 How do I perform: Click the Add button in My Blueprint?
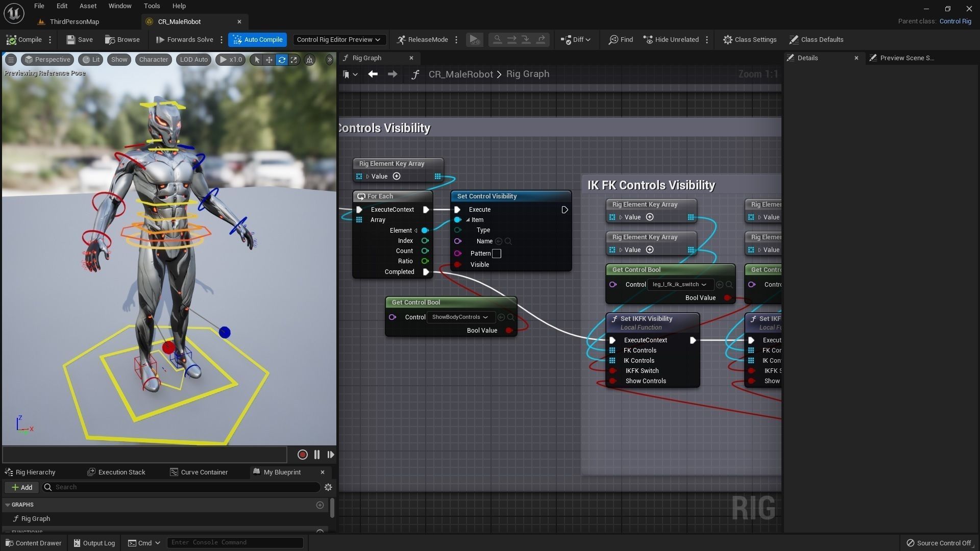click(x=22, y=487)
